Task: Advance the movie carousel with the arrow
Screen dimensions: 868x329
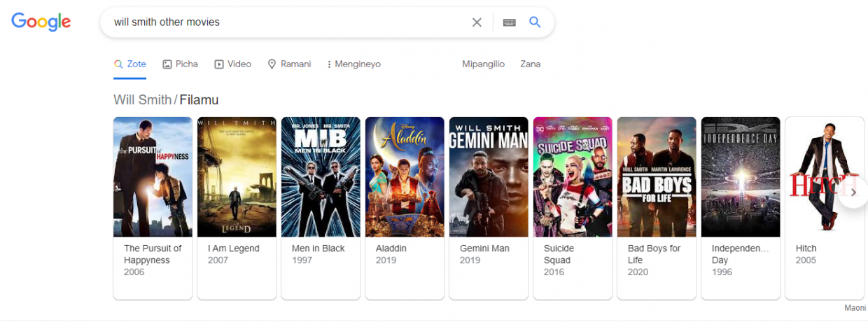Action: click(x=853, y=192)
